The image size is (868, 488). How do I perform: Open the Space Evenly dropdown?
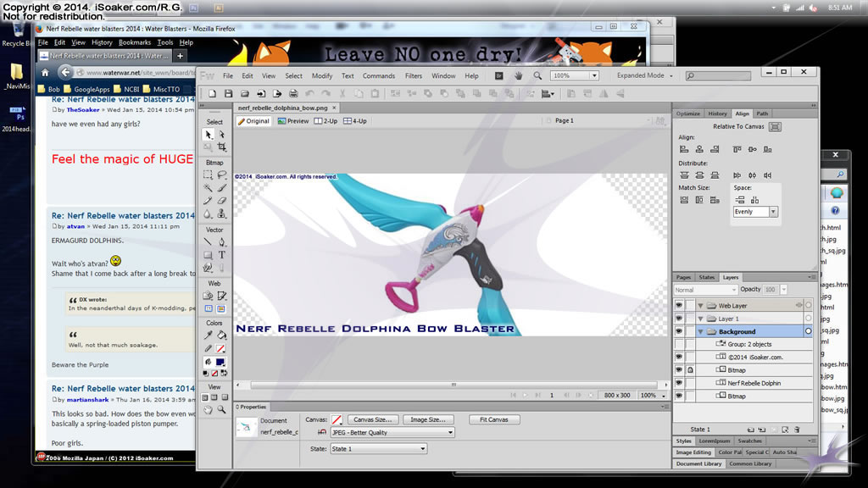pos(773,212)
